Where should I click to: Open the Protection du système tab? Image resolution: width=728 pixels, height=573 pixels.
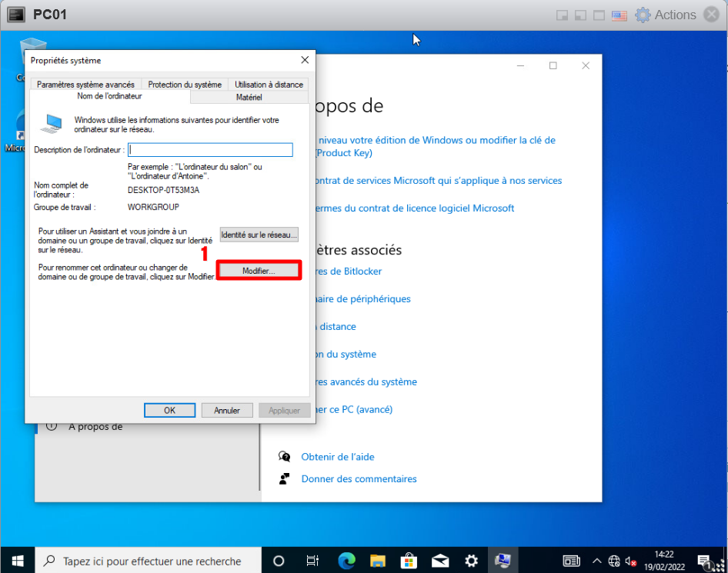(x=185, y=85)
